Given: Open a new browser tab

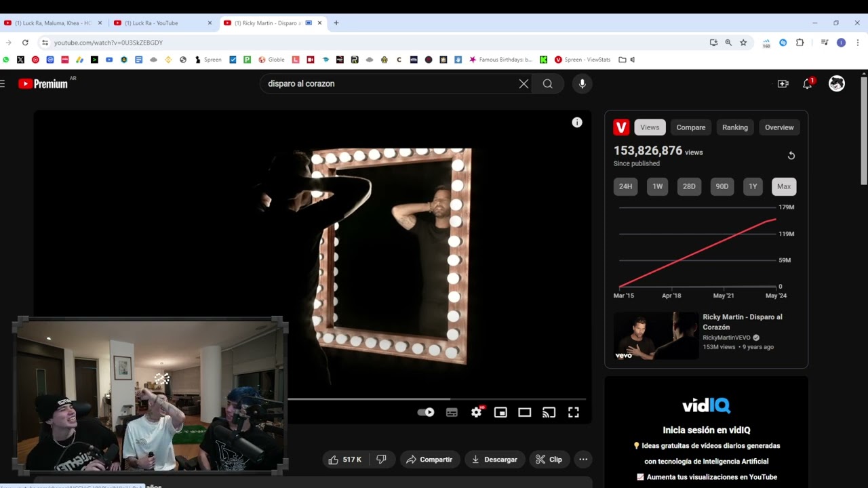Looking at the screenshot, I should pyautogui.click(x=336, y=23).
